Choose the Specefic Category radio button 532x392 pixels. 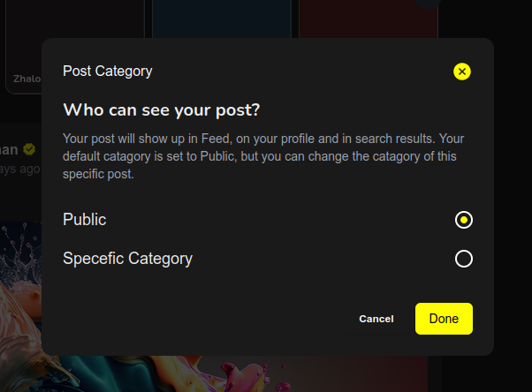(463, 259)
